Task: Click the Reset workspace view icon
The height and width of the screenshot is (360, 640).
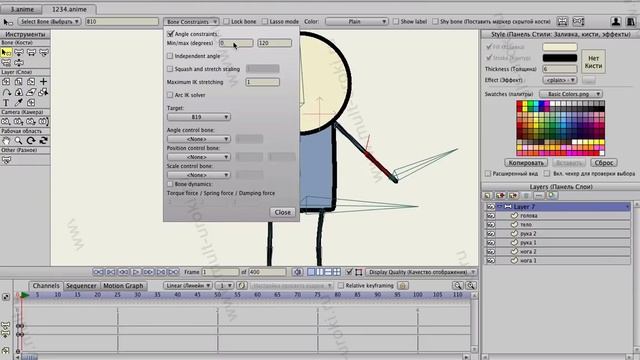Action: pyautogui.click(x=43, y=141)
